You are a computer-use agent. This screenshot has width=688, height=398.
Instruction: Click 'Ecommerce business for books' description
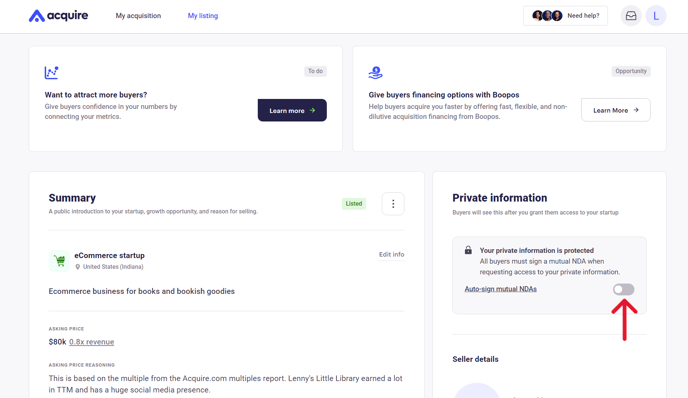tap(141, 291)
